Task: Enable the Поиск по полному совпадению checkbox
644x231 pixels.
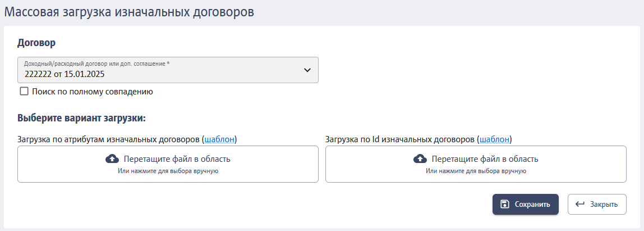Action: click(x=24, y=92)
